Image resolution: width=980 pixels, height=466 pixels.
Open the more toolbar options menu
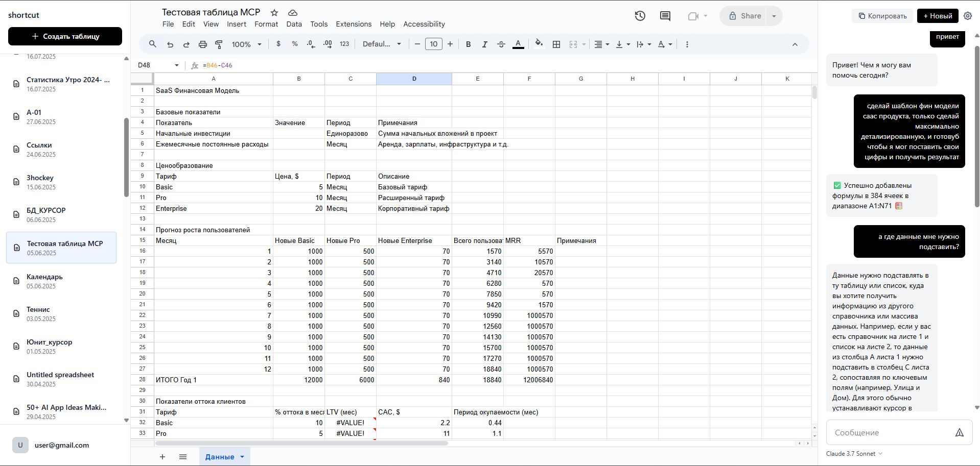click(x=687, y=44)
